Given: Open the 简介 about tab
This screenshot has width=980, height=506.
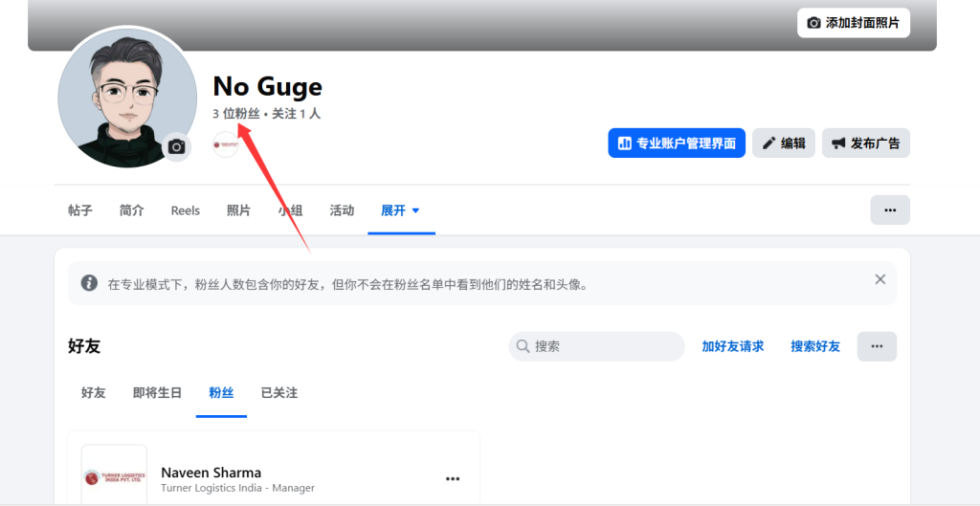Looking at the screenshot, I should point(132,210).
